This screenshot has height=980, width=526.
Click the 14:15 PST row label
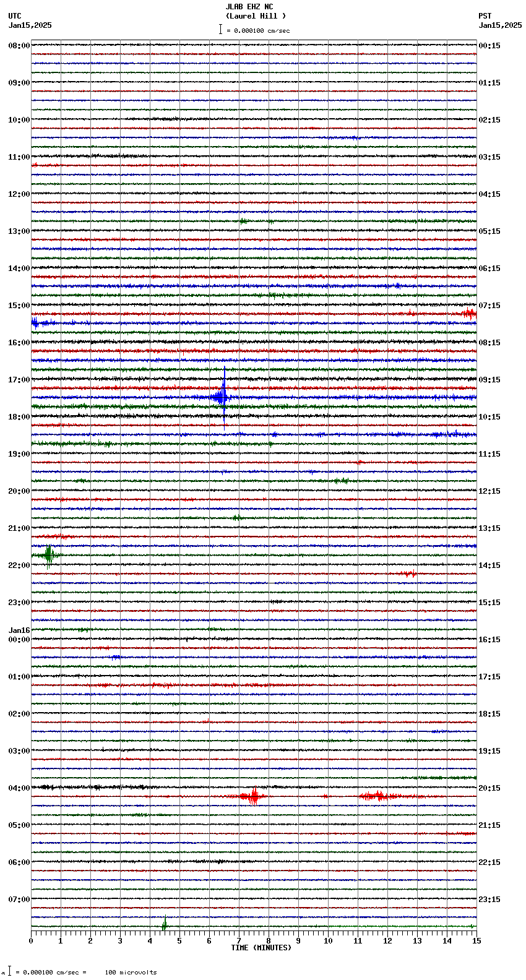click(489, 565)
